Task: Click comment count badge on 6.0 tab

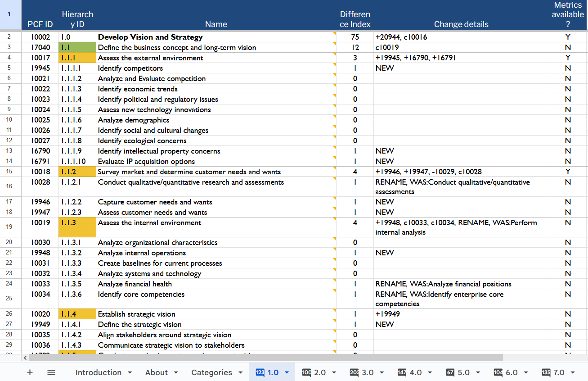Action: 498,372
